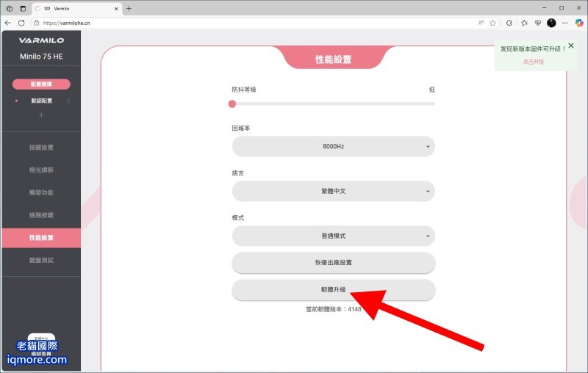
Task: Open the browser settings and more menu
Action: (564, 23)
